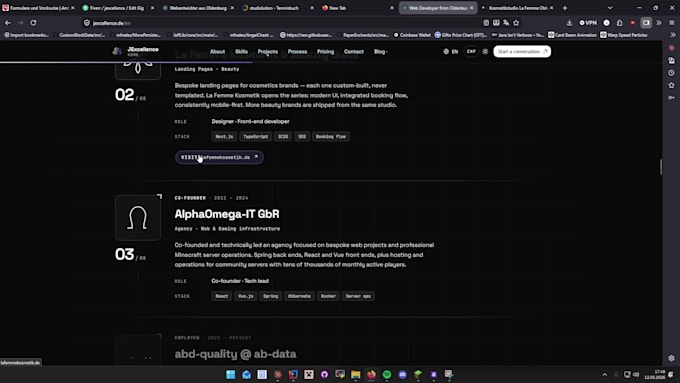Screen dimensions: 680x383
Task: Show more bookmarks with the toolbar chevron
Action: coord(673,35)
